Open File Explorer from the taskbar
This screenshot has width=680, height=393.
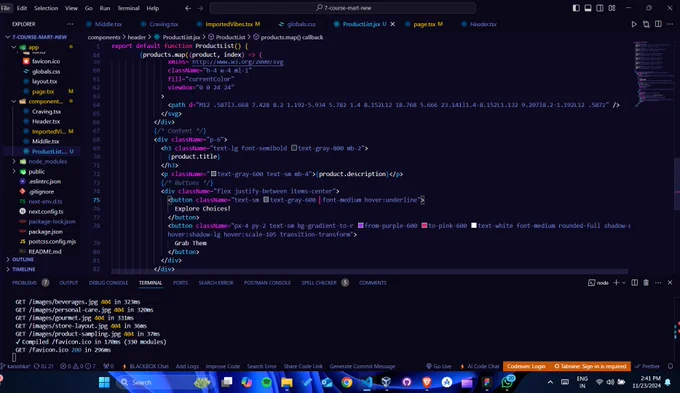pos(287,382)
